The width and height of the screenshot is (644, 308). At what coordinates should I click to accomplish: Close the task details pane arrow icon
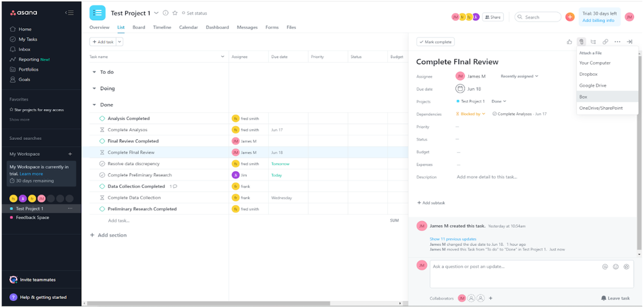629,42
